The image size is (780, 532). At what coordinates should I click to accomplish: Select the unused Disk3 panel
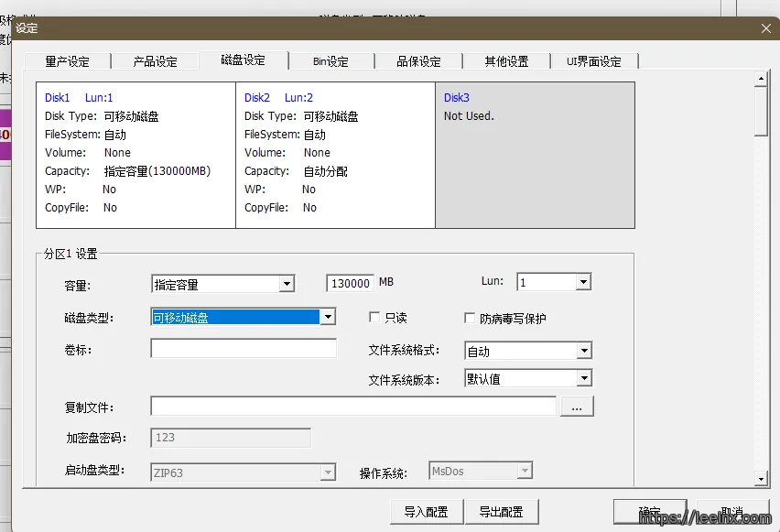pyautogui.click(x=535, y=154)
